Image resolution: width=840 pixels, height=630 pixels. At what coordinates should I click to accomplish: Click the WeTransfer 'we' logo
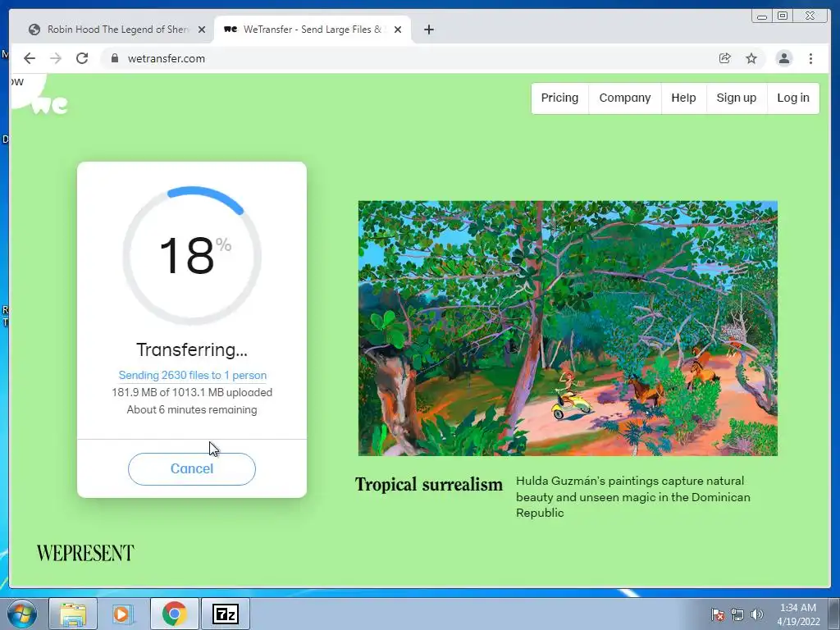click(x=50, y=104)
